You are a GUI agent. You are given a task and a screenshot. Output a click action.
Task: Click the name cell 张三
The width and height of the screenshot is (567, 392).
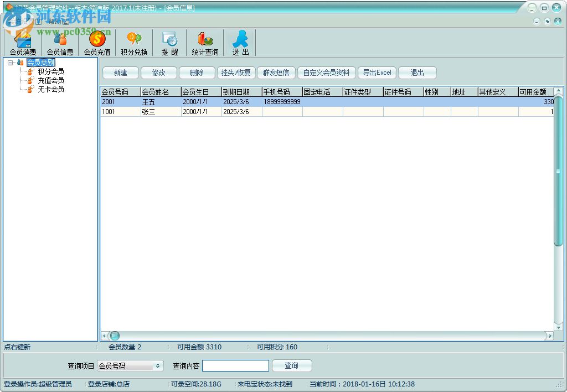(x=161, y=112)
